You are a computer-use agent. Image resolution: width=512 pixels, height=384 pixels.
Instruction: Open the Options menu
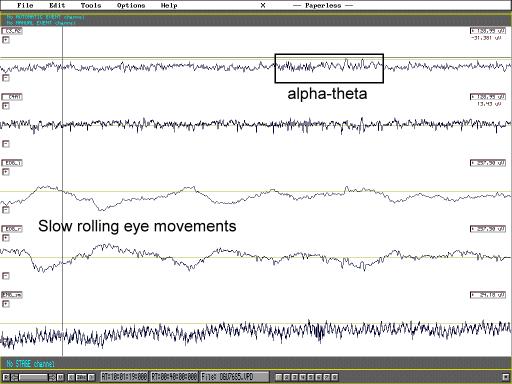click(x=131, y=5)
